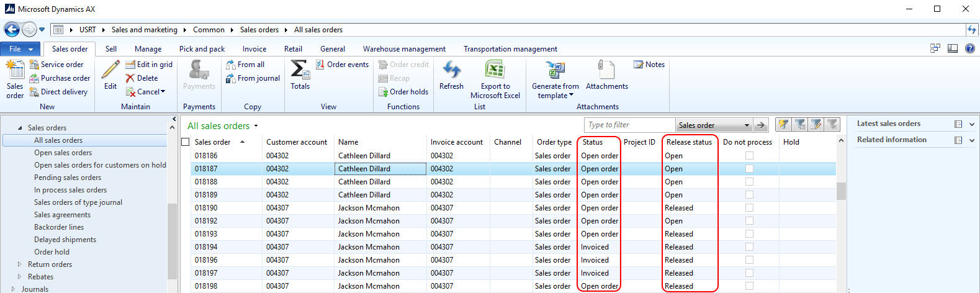Toggle Do not process for order 018188
980x293 pixels.
(749, 182)
